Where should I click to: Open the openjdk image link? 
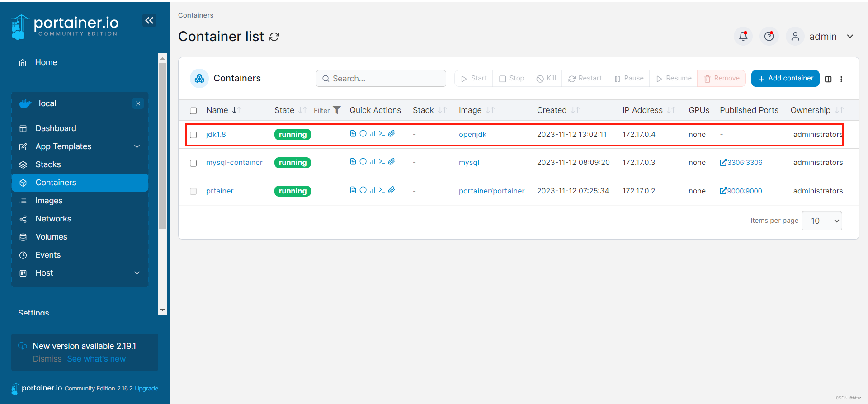472,134
